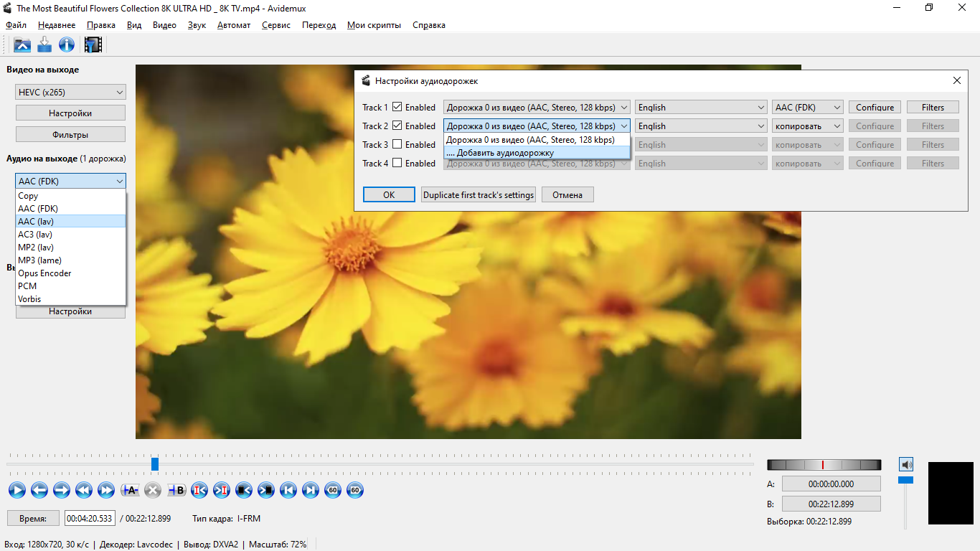Select AAC (lav) in audio codec list
Viewport: 980px width, 551px height.
pos(70,221)
